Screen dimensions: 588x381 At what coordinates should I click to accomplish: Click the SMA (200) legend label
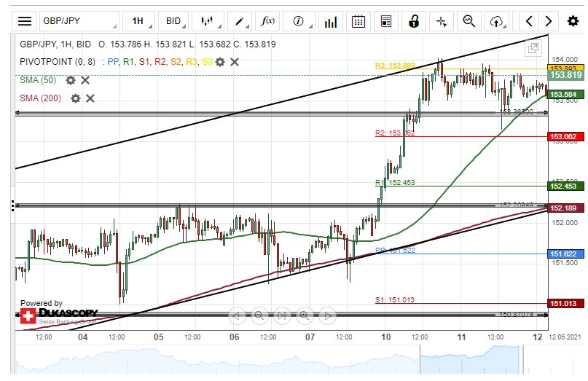point(40,98)
